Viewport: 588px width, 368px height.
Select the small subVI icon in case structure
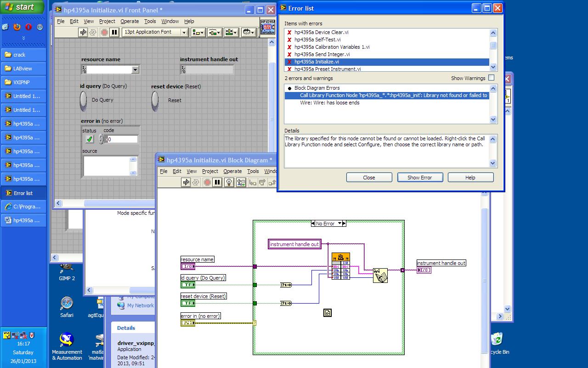328,313
